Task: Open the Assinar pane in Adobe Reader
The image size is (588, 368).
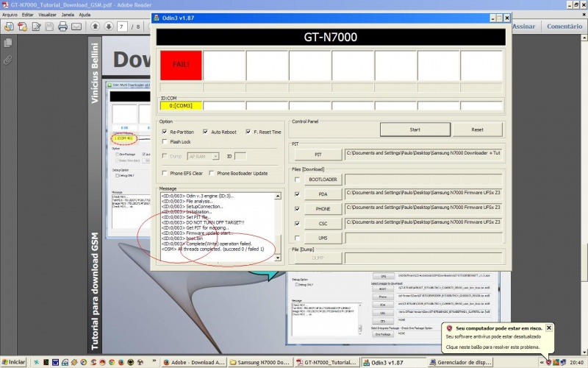Action: click(523, 26)
